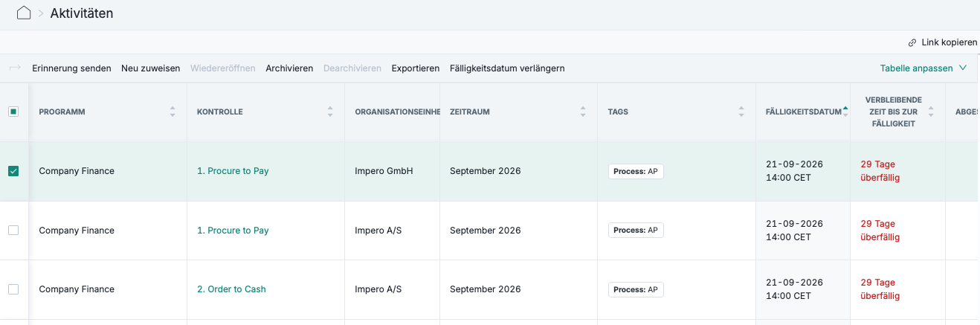This screenshot has height=325, width=980.
Task: Sort by Fälligkeitsdatum column arrows
Action: click(845, 112)
